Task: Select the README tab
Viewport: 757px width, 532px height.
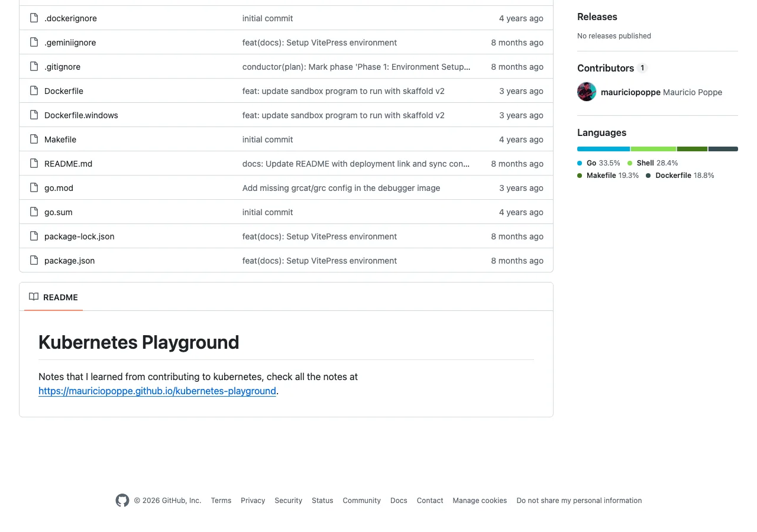Action: point(53,297)
